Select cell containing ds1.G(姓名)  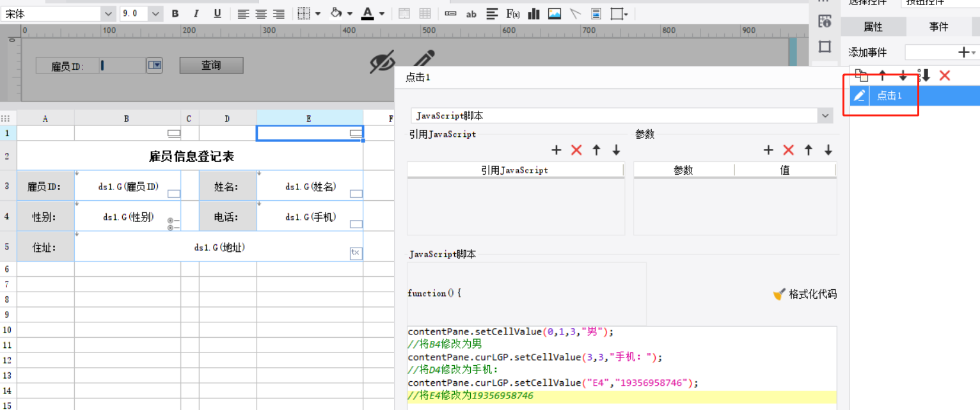[310, 186]
